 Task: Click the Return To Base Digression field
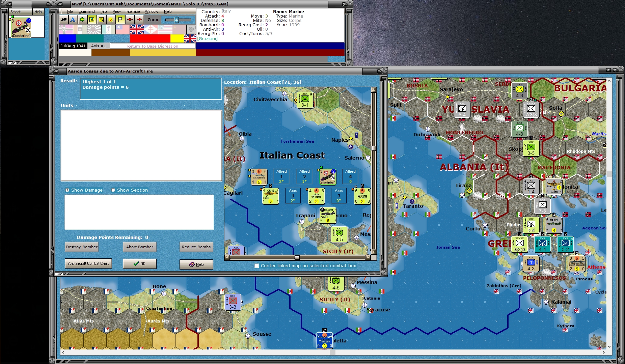tap(153, 46)
